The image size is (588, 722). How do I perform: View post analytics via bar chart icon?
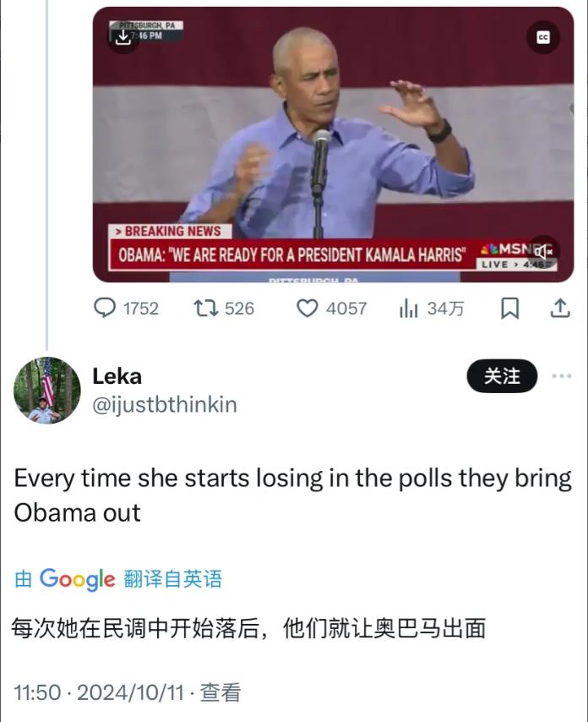409,309
